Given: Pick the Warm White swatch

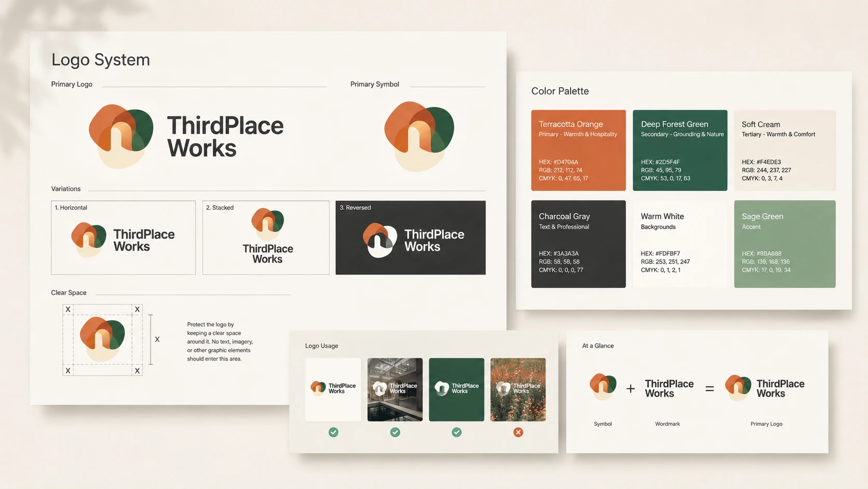Looking at the screenshot, I should point(680,244).
